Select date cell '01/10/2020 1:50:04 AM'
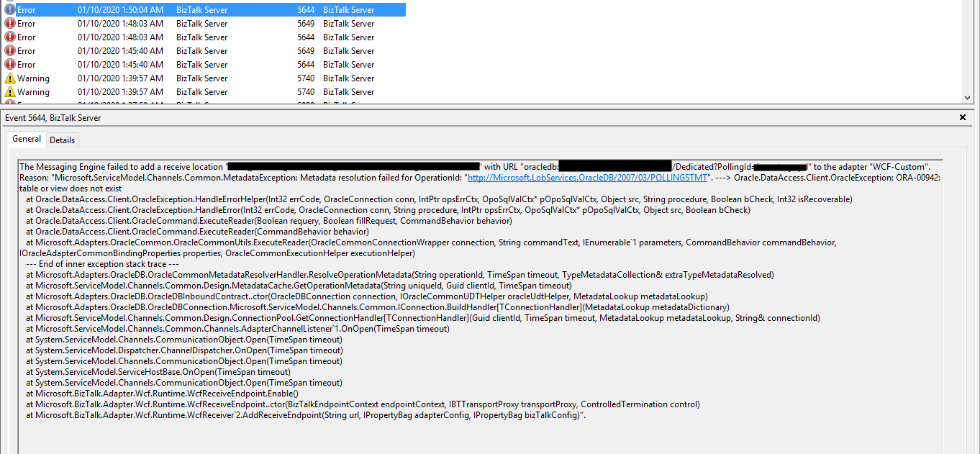 click(120, 10)
